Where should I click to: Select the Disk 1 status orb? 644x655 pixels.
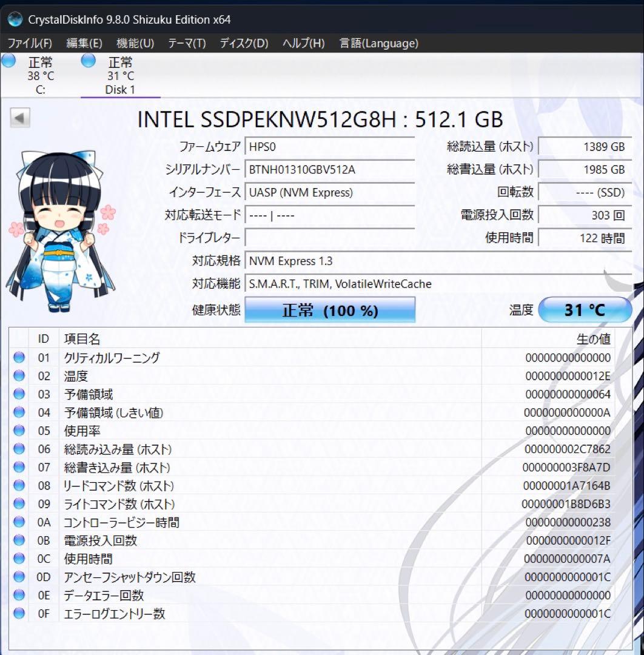tap(88, 61)
